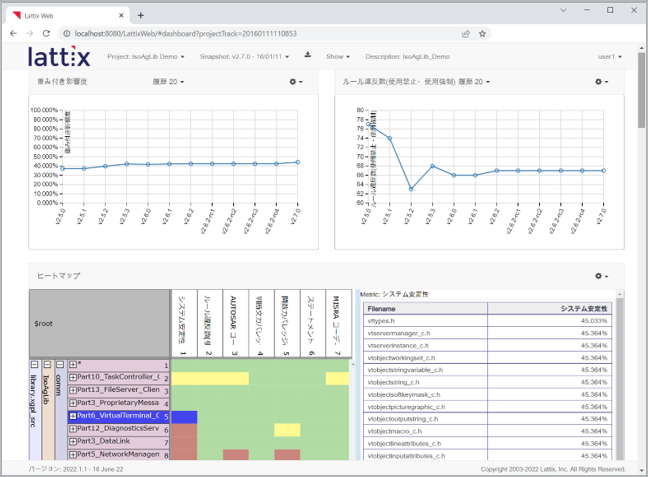Click blue heatmap cell for Part6_VirtualTerminal
The image size is (648, 477).
pos(184,417)
